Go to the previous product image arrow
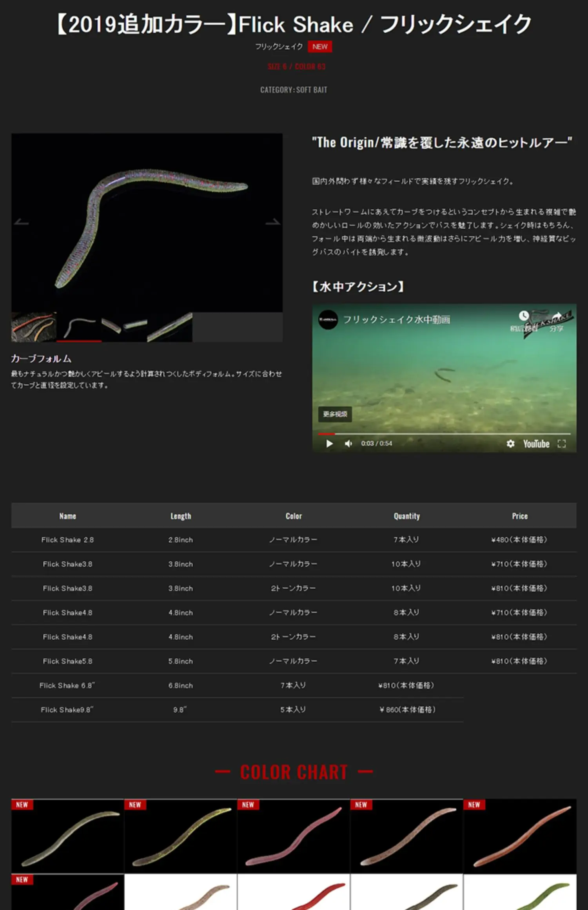This screenshot has width=588, height=910. point(21,222)
